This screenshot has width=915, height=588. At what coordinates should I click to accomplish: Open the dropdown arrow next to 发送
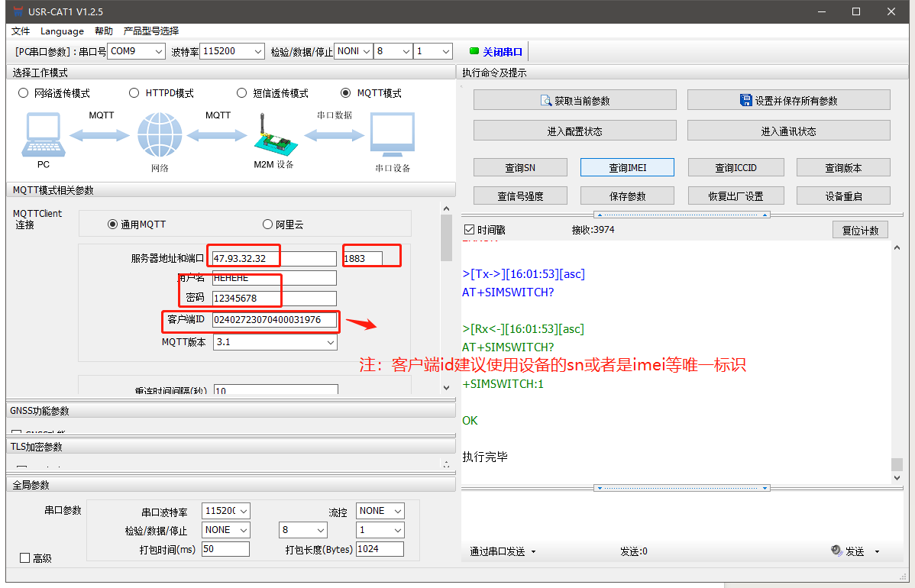(x=877, y=551)
